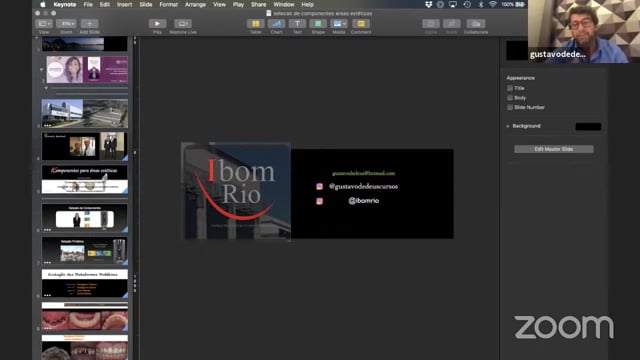Open the Media dropdown in toolbar

pos(339,24)
